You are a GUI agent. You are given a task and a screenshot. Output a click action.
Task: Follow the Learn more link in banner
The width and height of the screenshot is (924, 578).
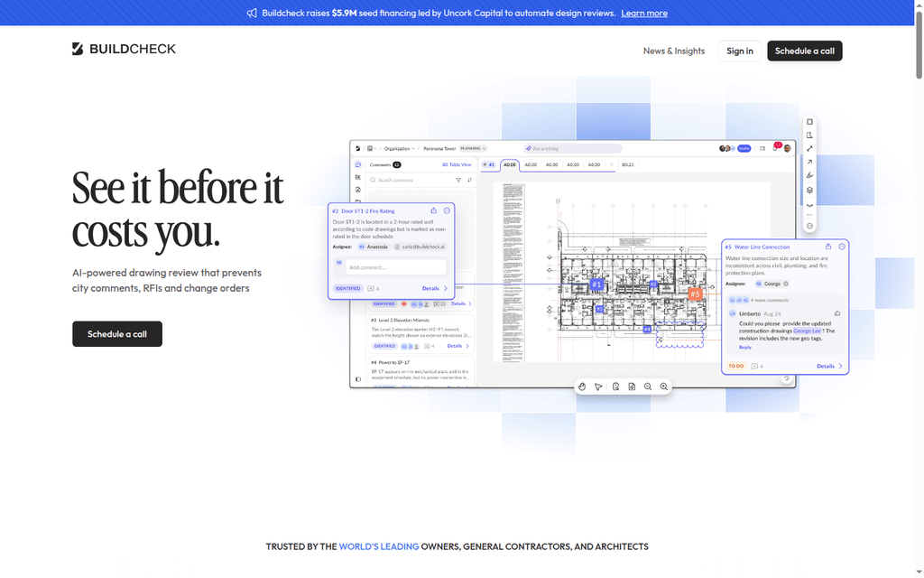[x=644, y=13]
